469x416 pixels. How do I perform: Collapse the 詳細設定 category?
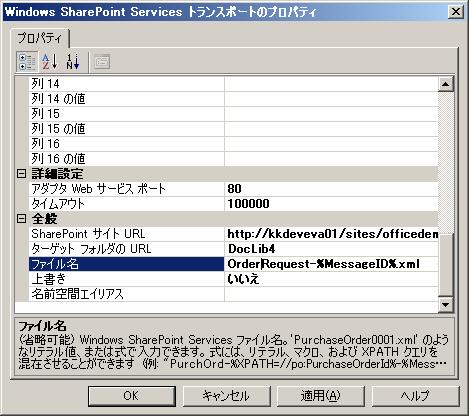[21, 174]
